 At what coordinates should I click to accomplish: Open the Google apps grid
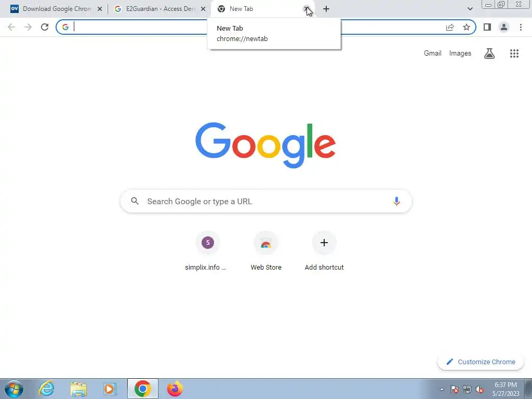(x=514, y=54)
